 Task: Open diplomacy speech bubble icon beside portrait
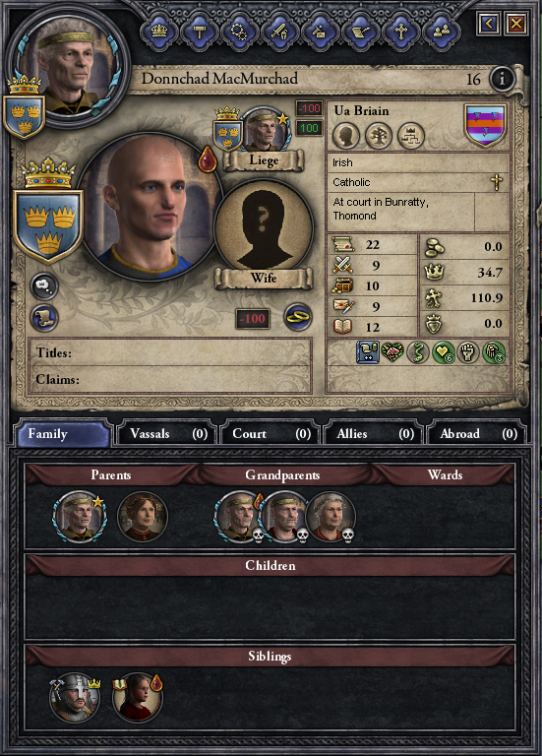tap(44, 285)
